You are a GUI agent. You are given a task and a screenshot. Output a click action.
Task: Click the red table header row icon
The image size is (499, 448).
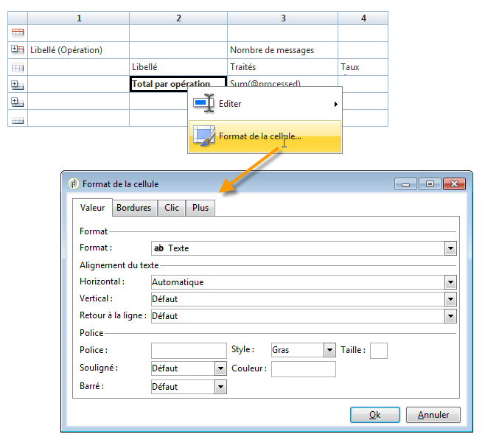click(18, 32)
